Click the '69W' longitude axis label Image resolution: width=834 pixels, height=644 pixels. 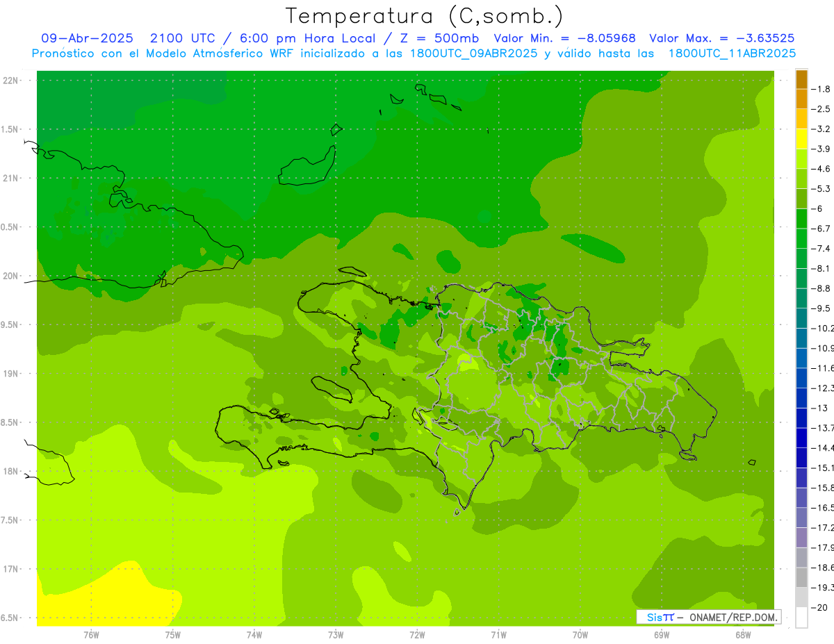click(x=662, y=635)
